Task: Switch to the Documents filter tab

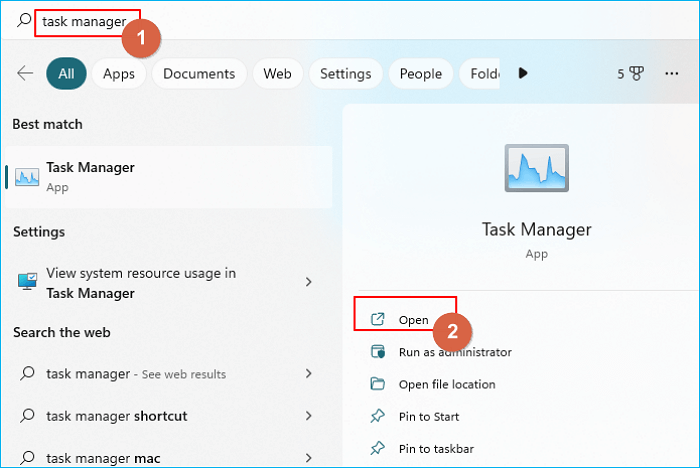Action: point(199,74)
